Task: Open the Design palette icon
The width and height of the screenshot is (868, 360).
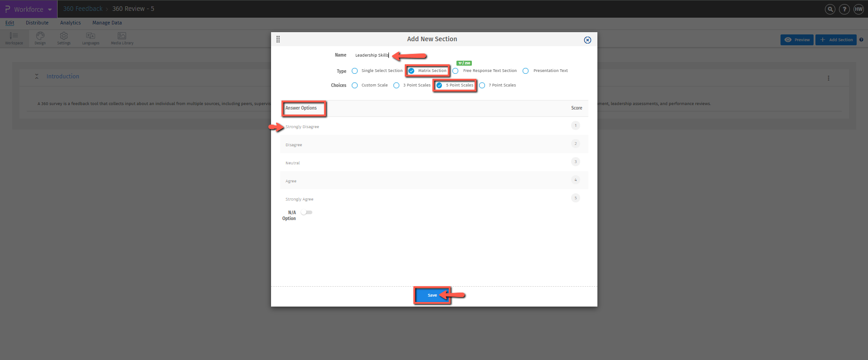Action: click(40, 38)
